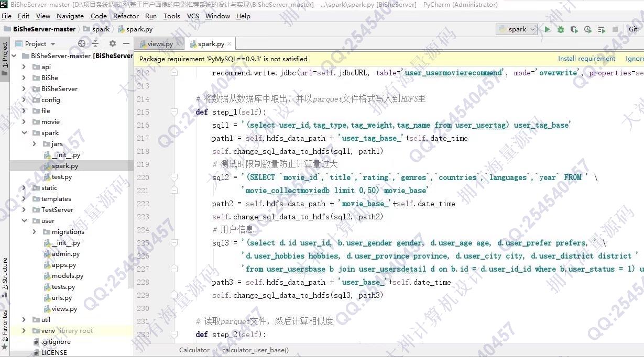
Task: Open the VCS menu
Action: pos(193,16)
